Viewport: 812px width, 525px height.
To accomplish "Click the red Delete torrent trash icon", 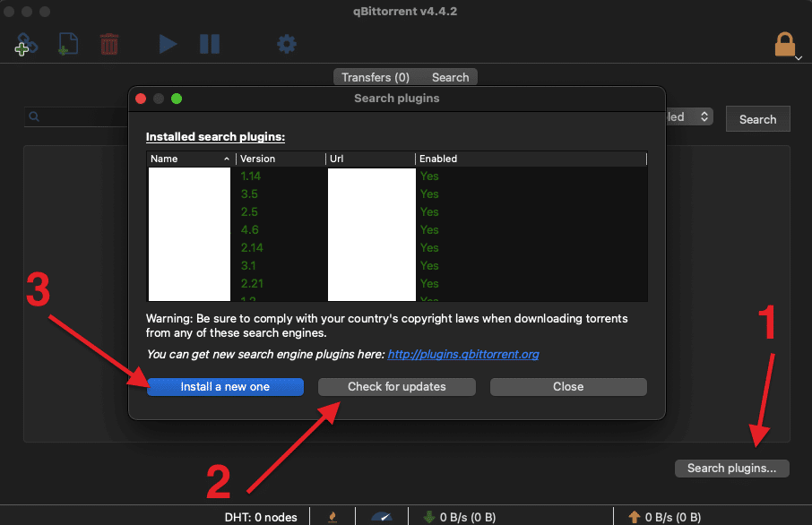I will (x=109, y=44).
